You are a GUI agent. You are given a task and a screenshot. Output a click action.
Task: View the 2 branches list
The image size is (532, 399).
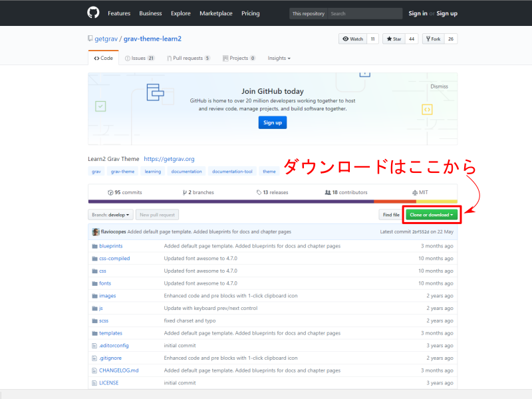tap(198, 192)
